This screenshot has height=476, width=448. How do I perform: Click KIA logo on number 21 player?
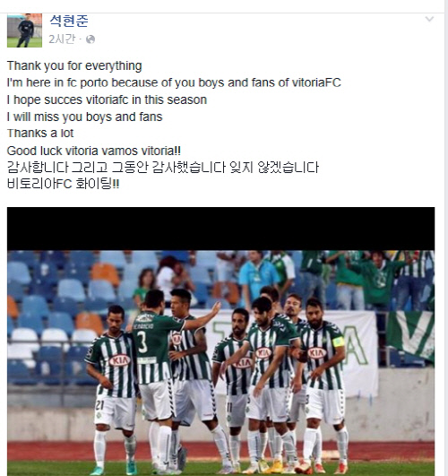pyautogui.click(x=119, y=360)
